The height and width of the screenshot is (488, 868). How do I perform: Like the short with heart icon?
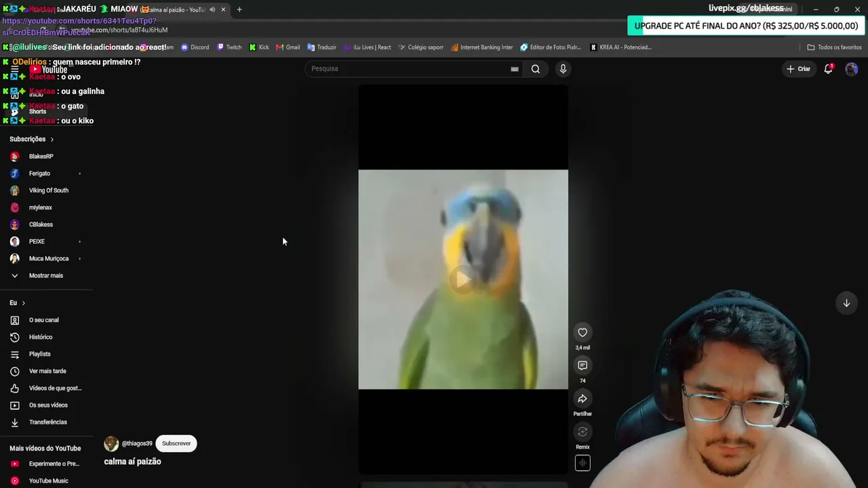(583, 332)
